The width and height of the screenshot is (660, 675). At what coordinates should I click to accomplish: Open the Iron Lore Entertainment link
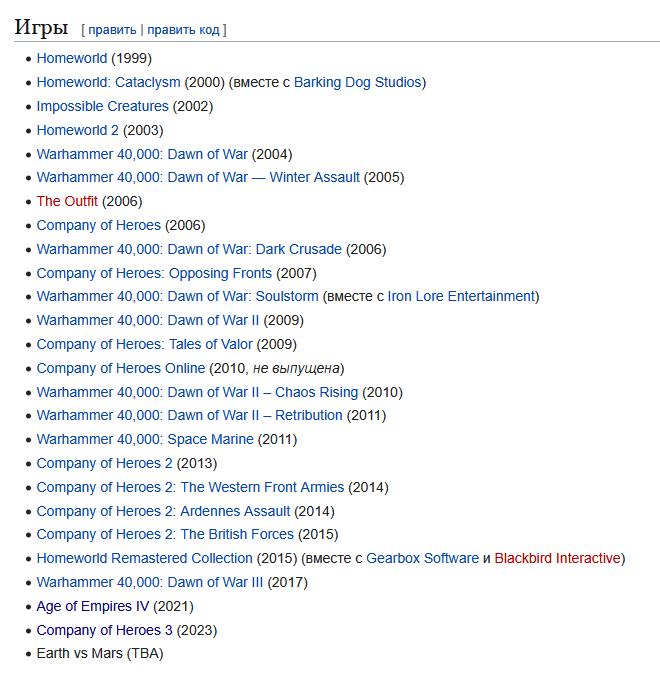click(x=461, y=297)
